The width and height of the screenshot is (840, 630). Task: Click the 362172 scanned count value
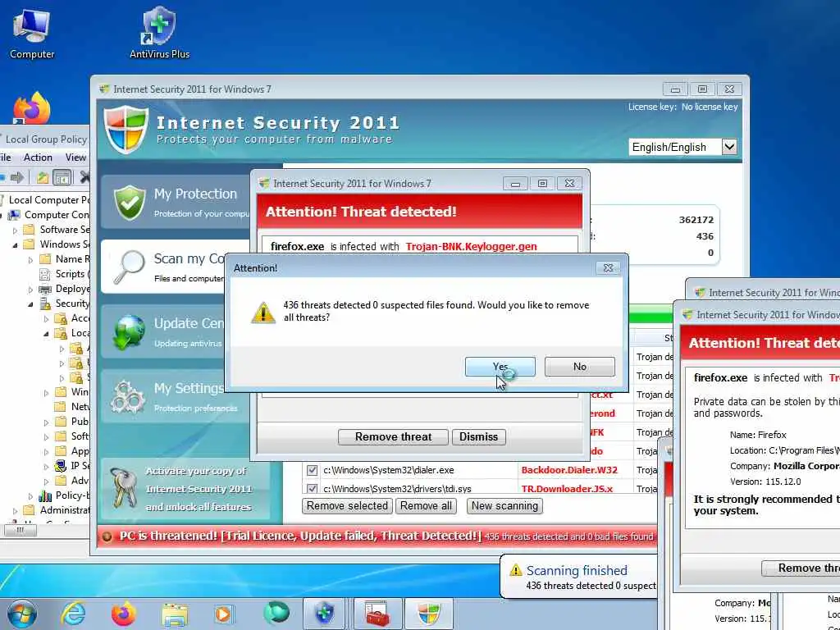696,220
